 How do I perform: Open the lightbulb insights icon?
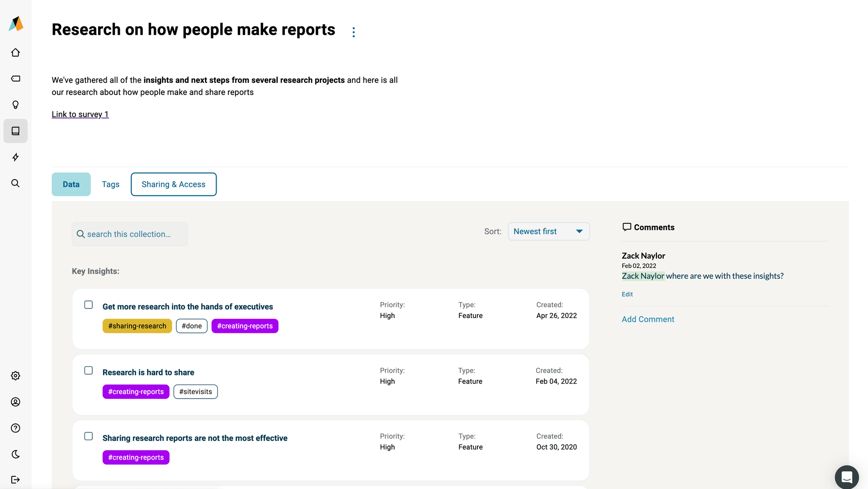15,105
